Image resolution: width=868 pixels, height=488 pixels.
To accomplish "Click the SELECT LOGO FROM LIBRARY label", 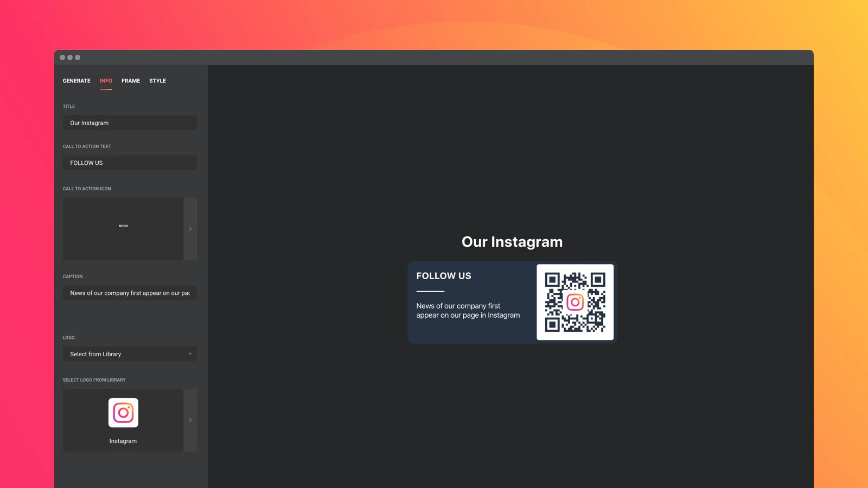I will coord(94,380).
